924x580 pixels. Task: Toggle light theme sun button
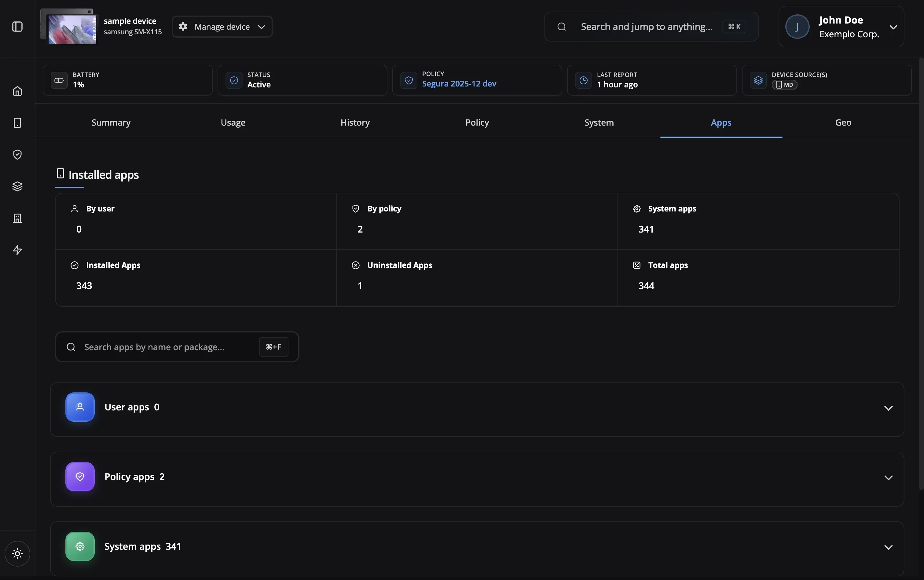(17, 553)
